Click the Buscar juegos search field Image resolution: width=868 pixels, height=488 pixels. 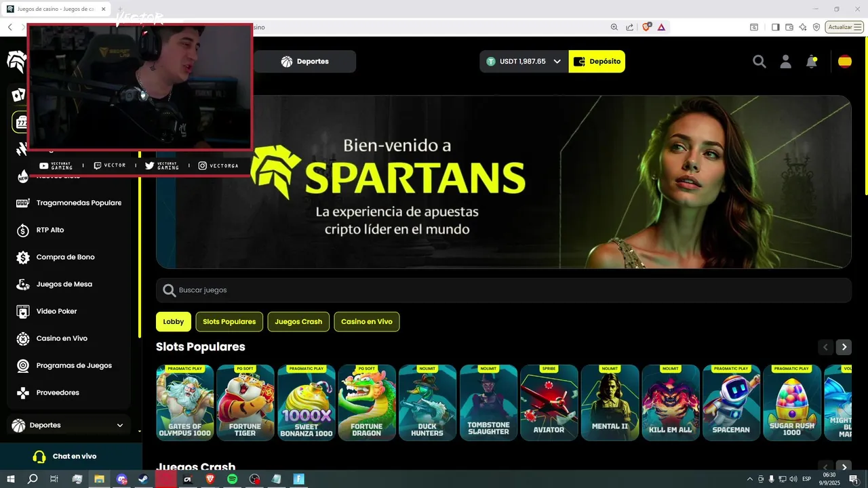pos(504,290)
